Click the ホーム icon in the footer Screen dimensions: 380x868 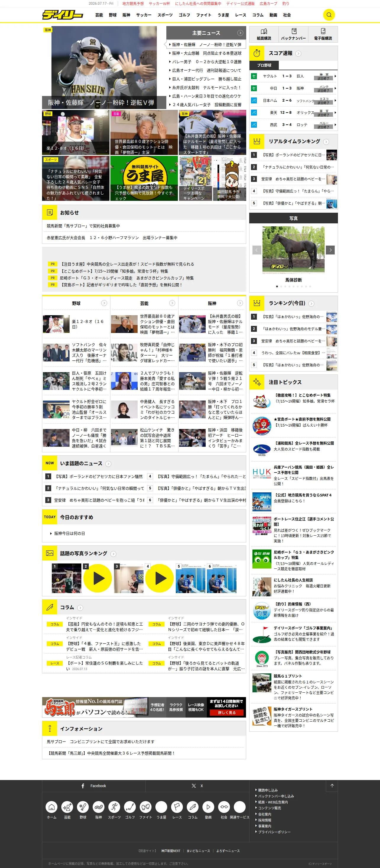click(x=51, y=807)
